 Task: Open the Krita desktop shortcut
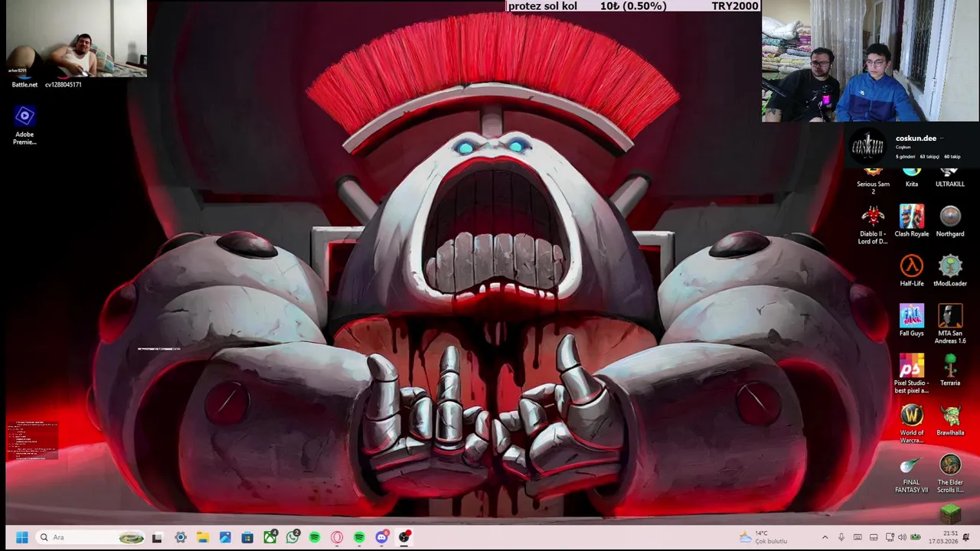click(912, 178)
